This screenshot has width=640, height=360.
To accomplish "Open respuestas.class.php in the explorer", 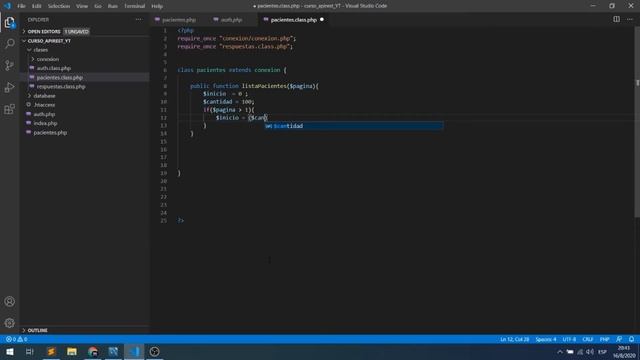I will [61, 87].
